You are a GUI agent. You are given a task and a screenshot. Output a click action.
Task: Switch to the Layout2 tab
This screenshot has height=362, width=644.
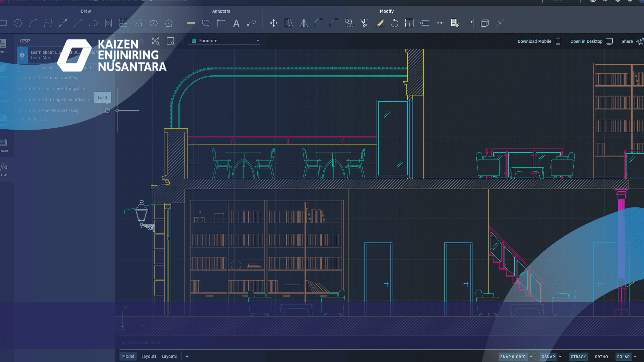(x=169, y=356)
